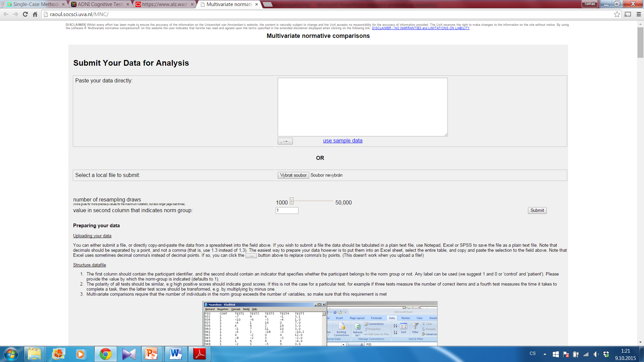Click the scrollbar down arrow
Viewport: 644px width, 362px height.
point(640,343)
